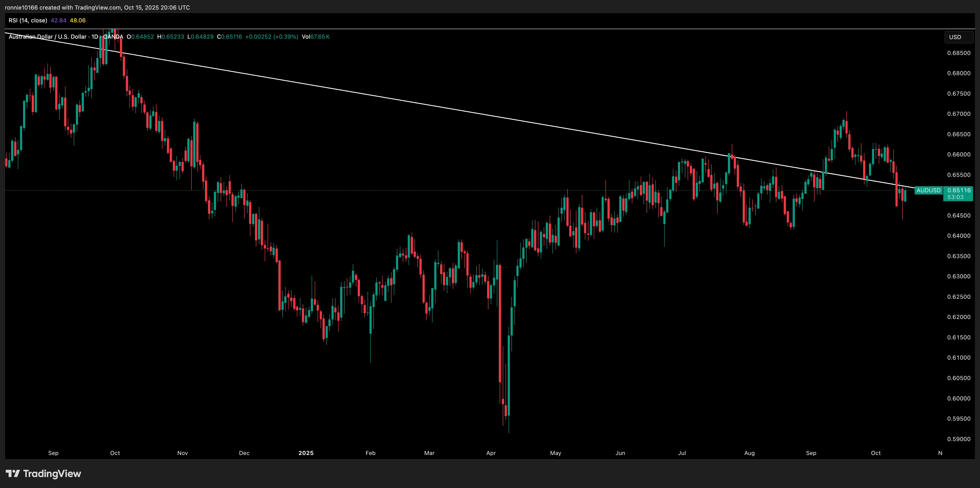Click the 0.60000 level on the price scale
Image resolution: width=980 pixels, height=488 pixels.
click(959, 398)
